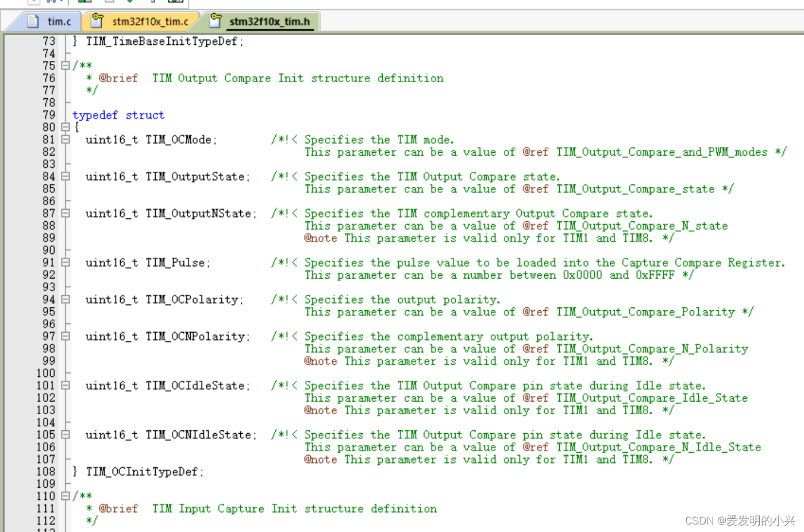Click line number 108 in the gutter
The image size is (804, 532).
46,472
